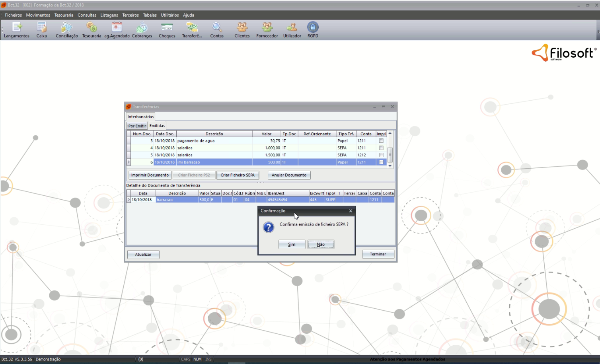Switch to the Por Emitir tab

(137, 126)
